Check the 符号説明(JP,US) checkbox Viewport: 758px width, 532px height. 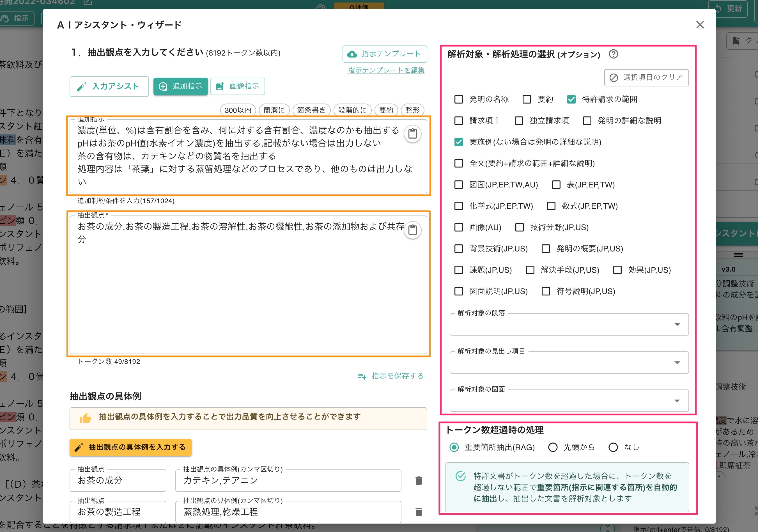[x=546, y=291]
